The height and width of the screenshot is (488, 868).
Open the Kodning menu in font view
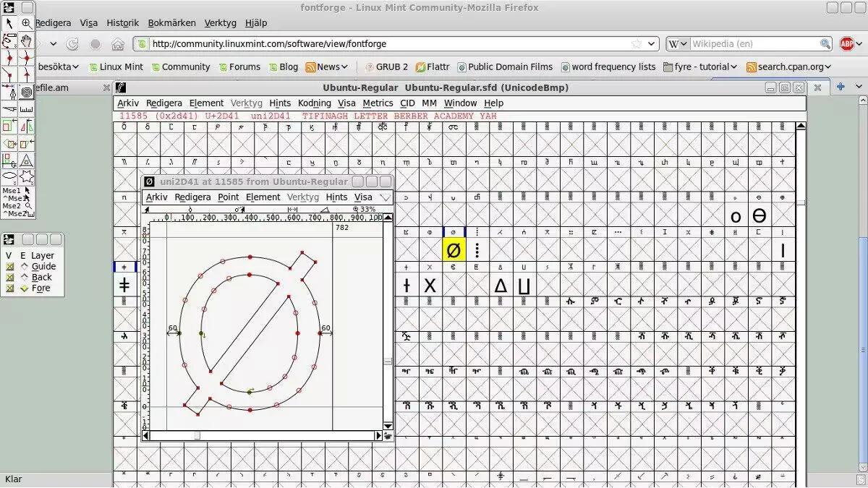pos(315,103)
